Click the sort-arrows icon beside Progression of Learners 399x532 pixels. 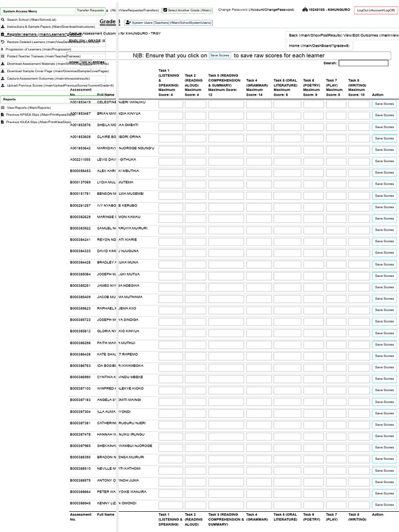coord(3,49)
